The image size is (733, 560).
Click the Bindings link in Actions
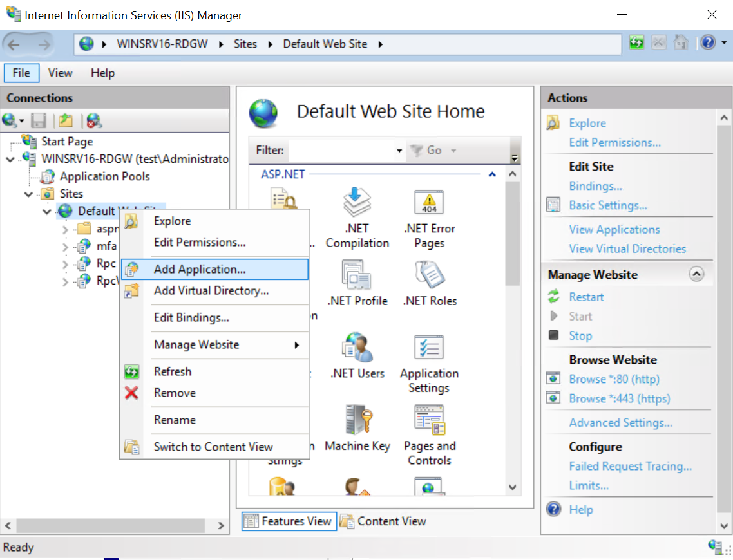595,186
